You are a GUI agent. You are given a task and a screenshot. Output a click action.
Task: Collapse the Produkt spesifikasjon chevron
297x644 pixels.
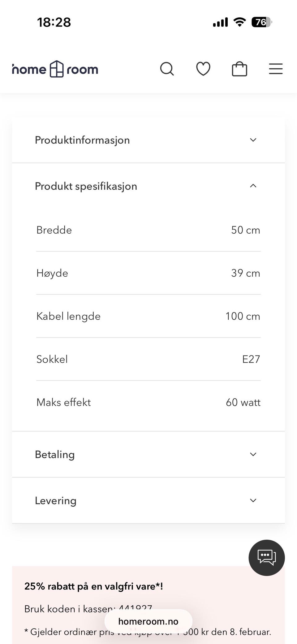[253, 186]
